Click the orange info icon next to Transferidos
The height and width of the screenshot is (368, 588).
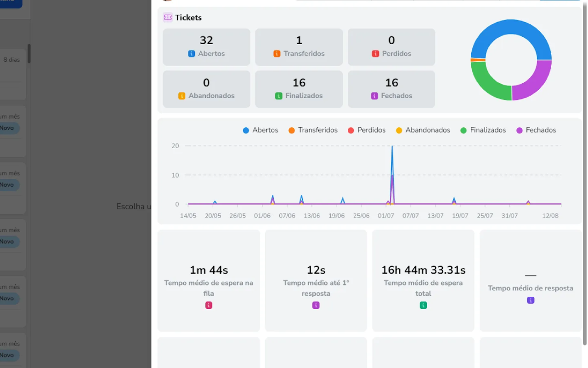pyautogui.click(x=277, y=54)
